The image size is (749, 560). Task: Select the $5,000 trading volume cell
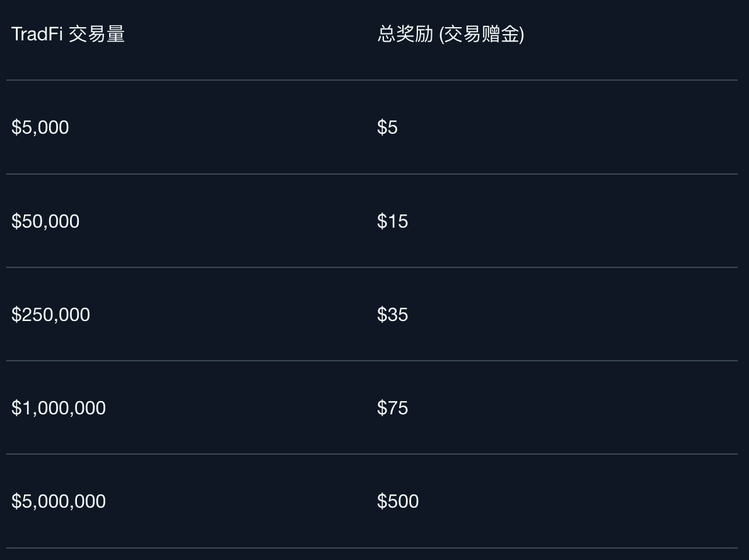(40, 127)
